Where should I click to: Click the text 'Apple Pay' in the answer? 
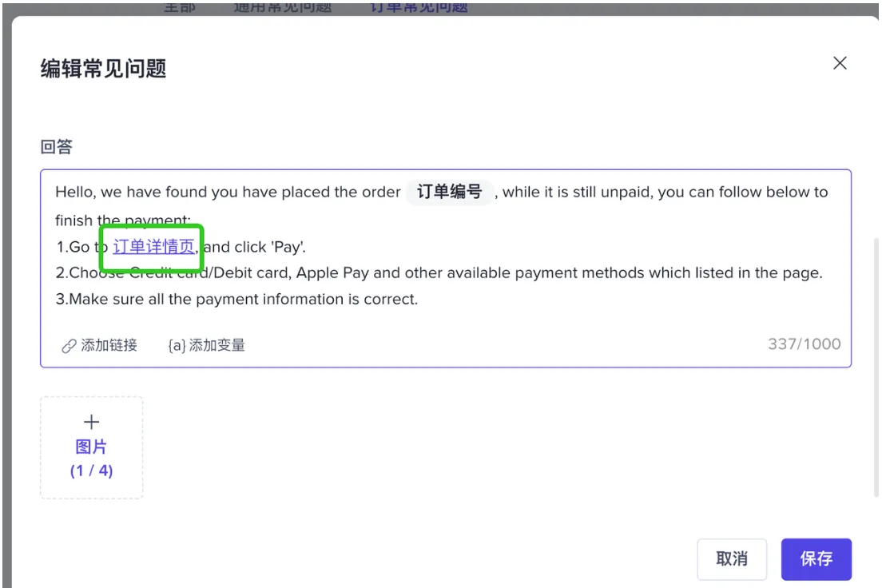pyautogui.click(x=332, y=273)
